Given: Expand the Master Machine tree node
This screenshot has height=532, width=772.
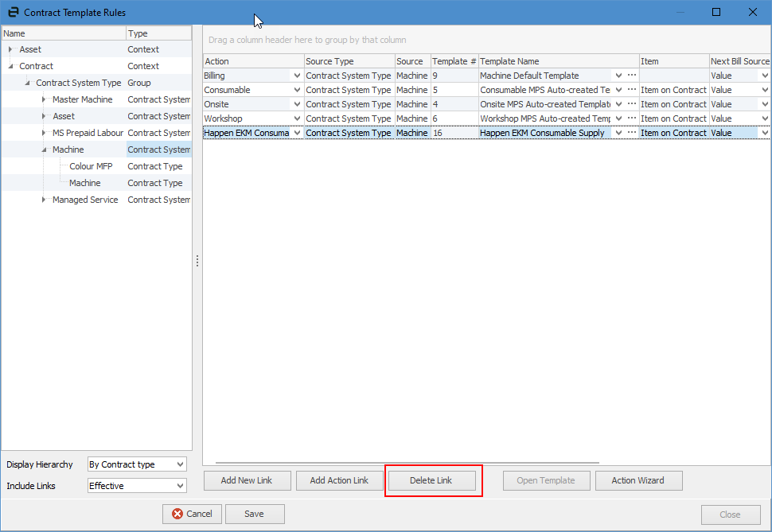Looking at the screenshot, I should pos(44,99).
